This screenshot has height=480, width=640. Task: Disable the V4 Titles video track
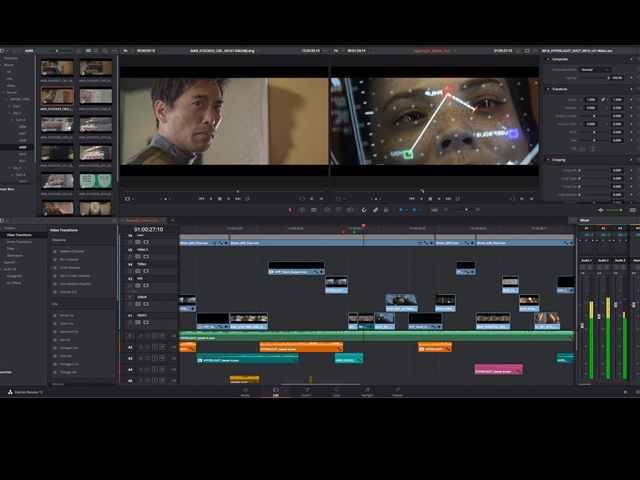pyautogui.click(x=146, y=271)
